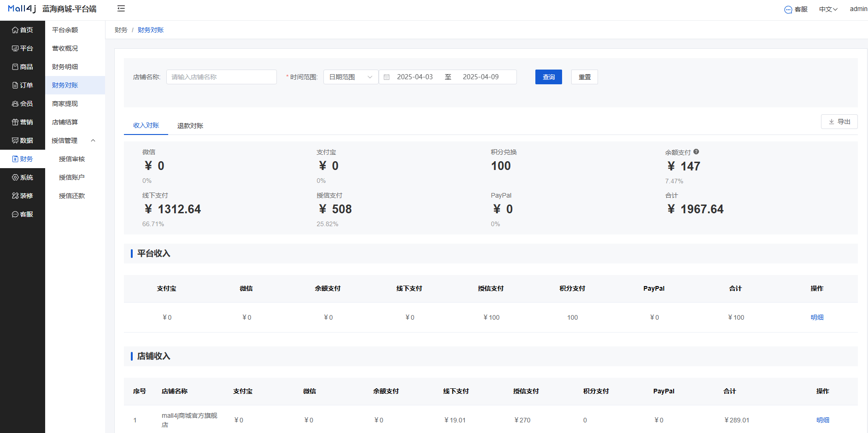Select 平台余额 submenu item
Image resolution: width=868 pixels, height=433 pixels.
point(75,30)
